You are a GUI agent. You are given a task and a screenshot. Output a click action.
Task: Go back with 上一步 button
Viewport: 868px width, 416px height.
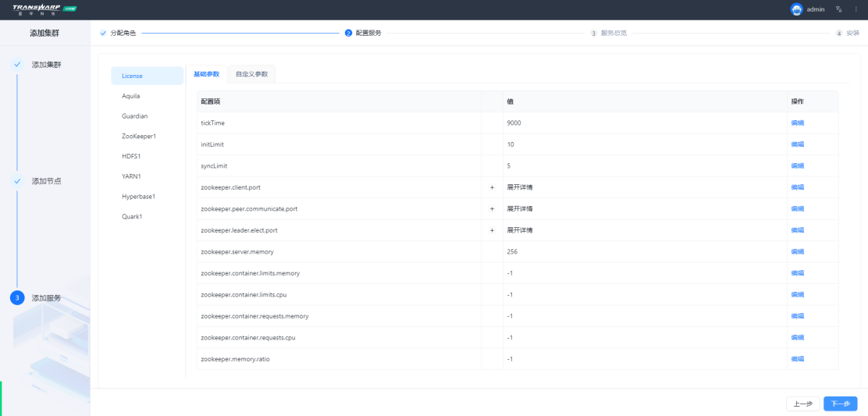coord(802,404)
